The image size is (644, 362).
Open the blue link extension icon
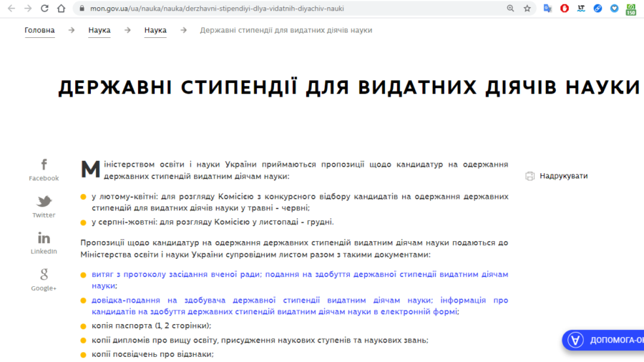(597, 8)
